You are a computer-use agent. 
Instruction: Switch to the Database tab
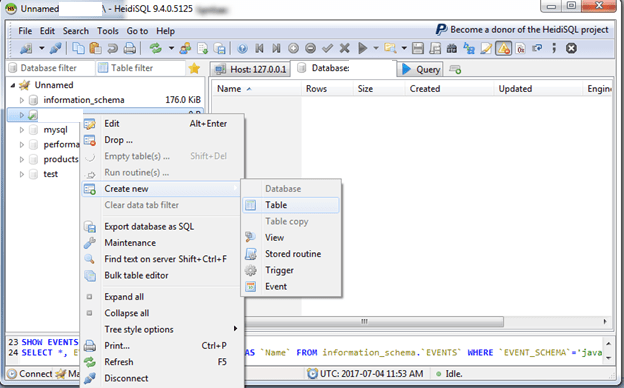click(343, 68)
